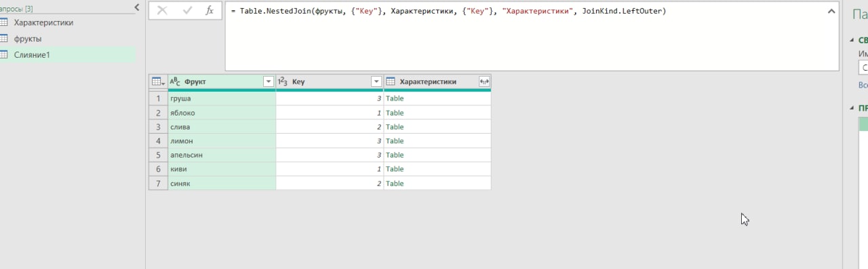Click the Key value in the синяк row
868x269 pixels.
(330, 183)
